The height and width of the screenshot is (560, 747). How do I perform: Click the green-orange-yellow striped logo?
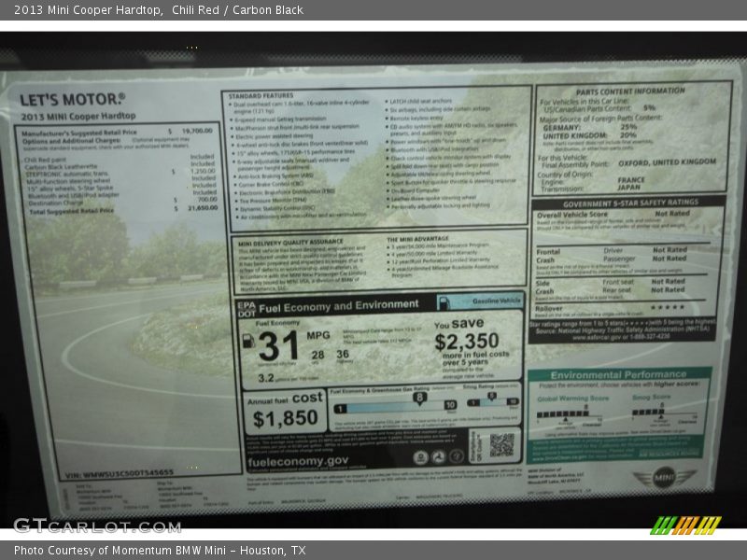[686, 525]
